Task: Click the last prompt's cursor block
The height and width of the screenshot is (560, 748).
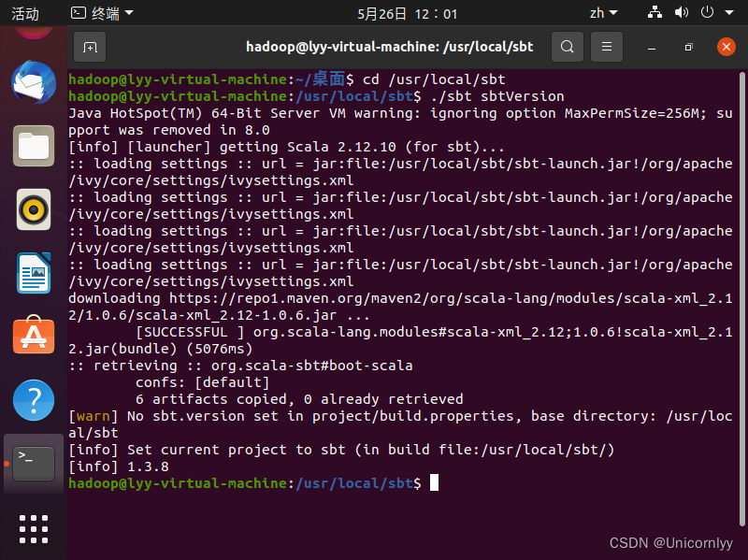Action: coord(434,482)
